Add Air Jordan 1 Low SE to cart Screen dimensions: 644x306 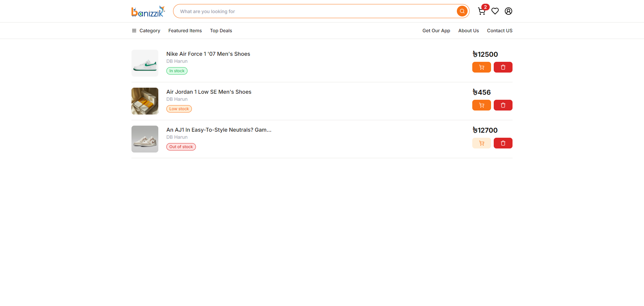[482, 105]
